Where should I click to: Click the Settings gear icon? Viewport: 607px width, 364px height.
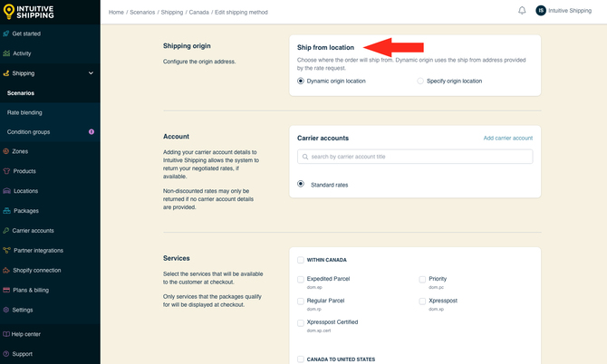click(x=5, y=310)
